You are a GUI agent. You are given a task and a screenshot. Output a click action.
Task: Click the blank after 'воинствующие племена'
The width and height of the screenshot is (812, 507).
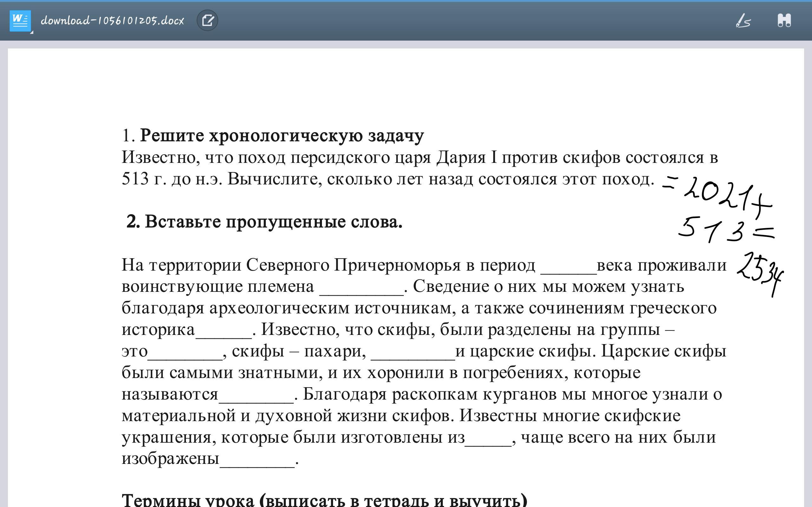click(361, 290)
